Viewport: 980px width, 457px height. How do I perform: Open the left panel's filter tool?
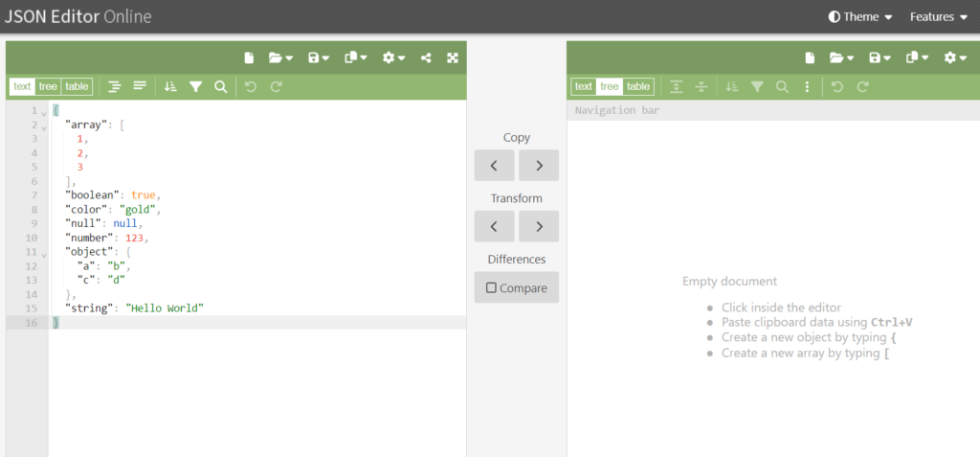(195, 86)
